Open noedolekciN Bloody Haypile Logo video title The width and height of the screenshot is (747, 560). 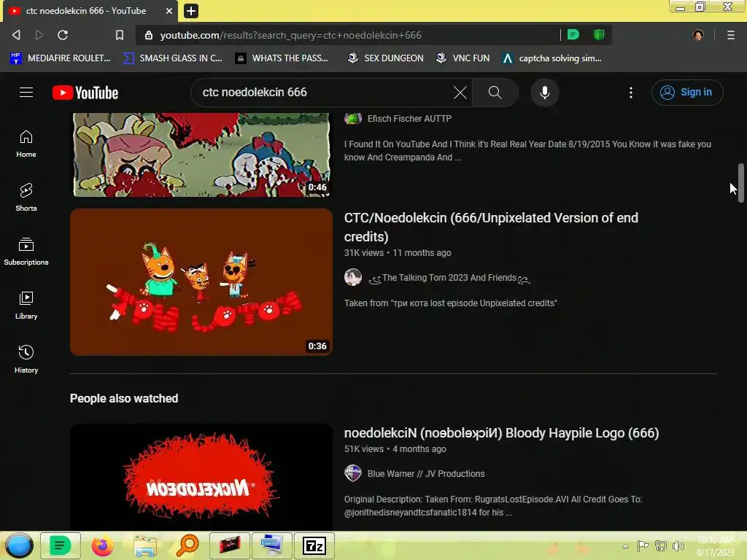pyautogui.click(x=501, y=433)
